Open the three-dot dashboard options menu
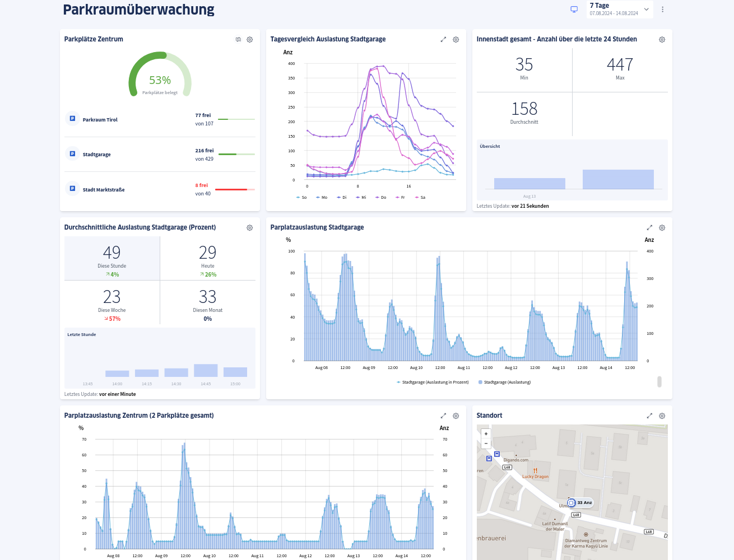 pos(662,9)
